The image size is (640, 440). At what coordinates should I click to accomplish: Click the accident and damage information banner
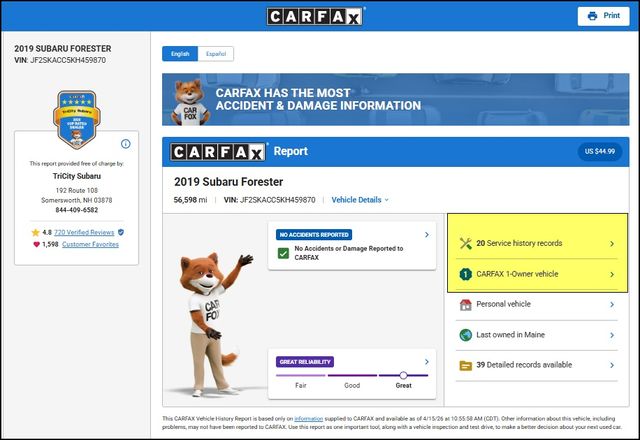pos(396,99)
